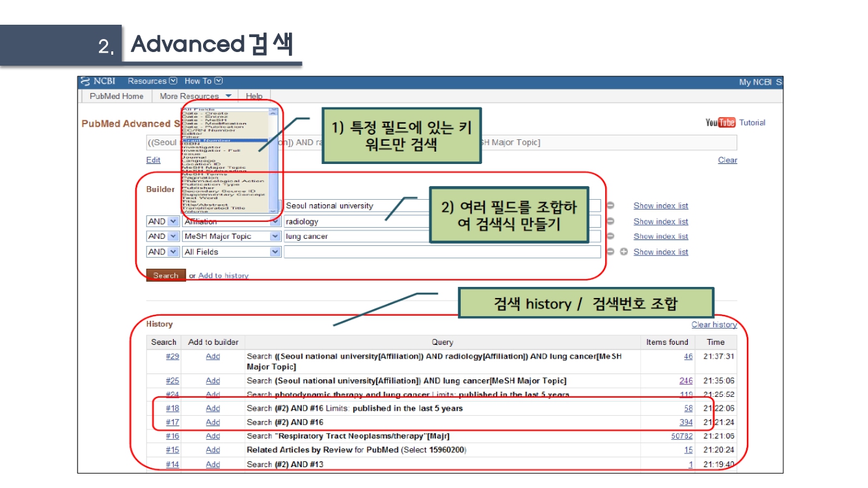Open the AND operator dropdown for radiology row
868x488 pixels.
[x=163, y=221]
